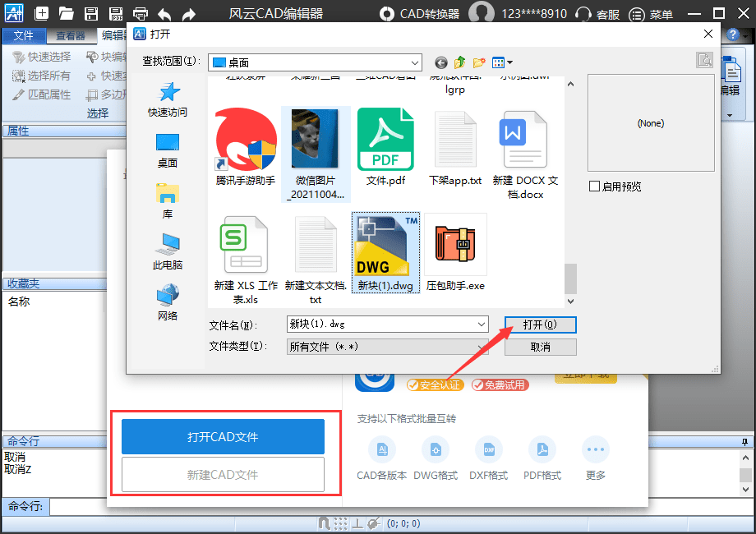
Task: Switch to the 文件 tab
Action: tap(24, 36)
